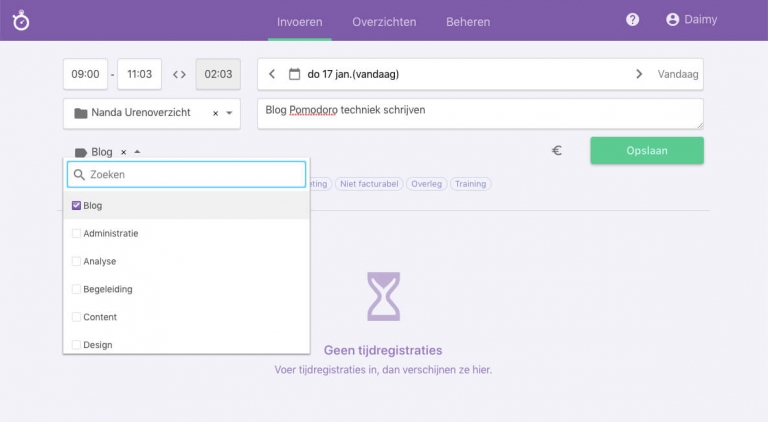Go to previous day arrow
Viewport: 768px width, 422px height.
coord(272,74)
